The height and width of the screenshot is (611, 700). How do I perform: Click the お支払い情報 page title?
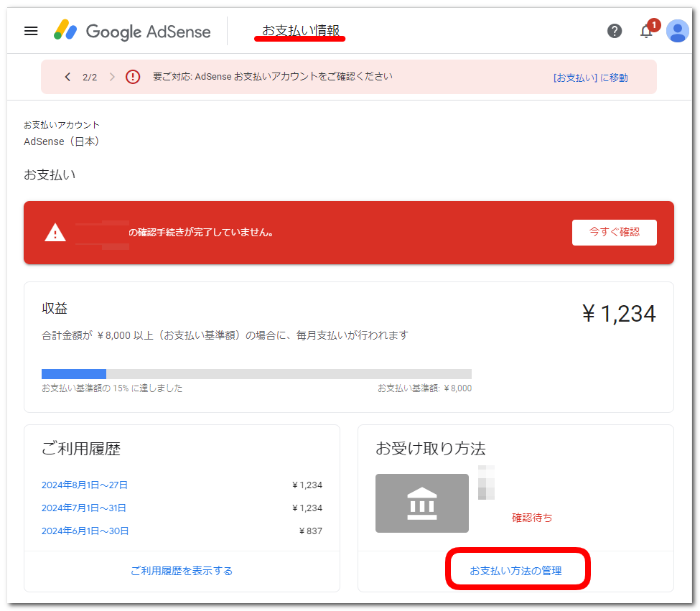[x=300, y=30]
